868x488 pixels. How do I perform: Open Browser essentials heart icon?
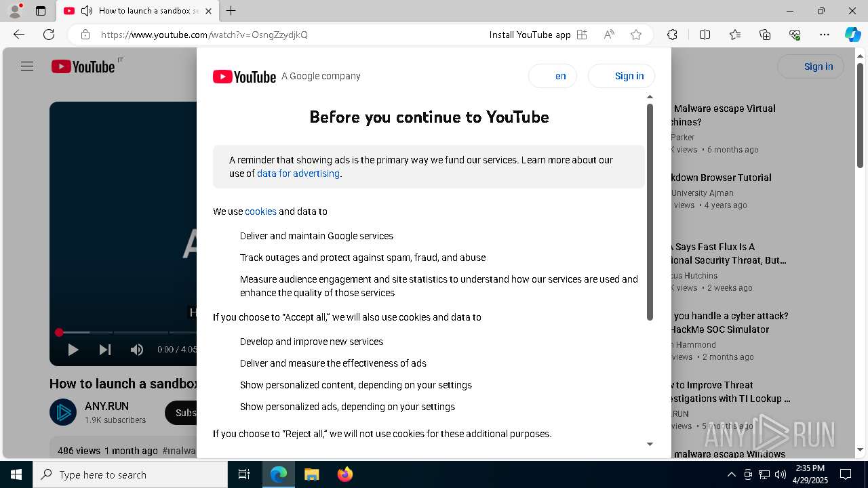point(795,35)
